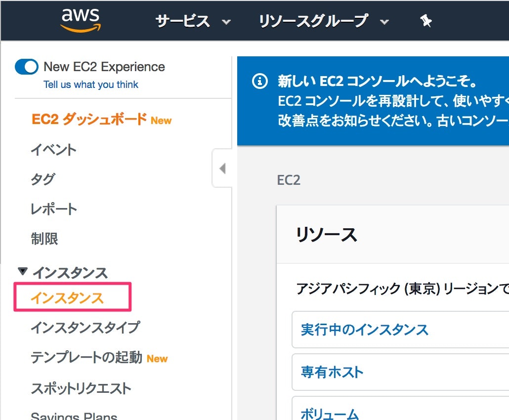Select 制限 in the sidebar

(44, 239)
